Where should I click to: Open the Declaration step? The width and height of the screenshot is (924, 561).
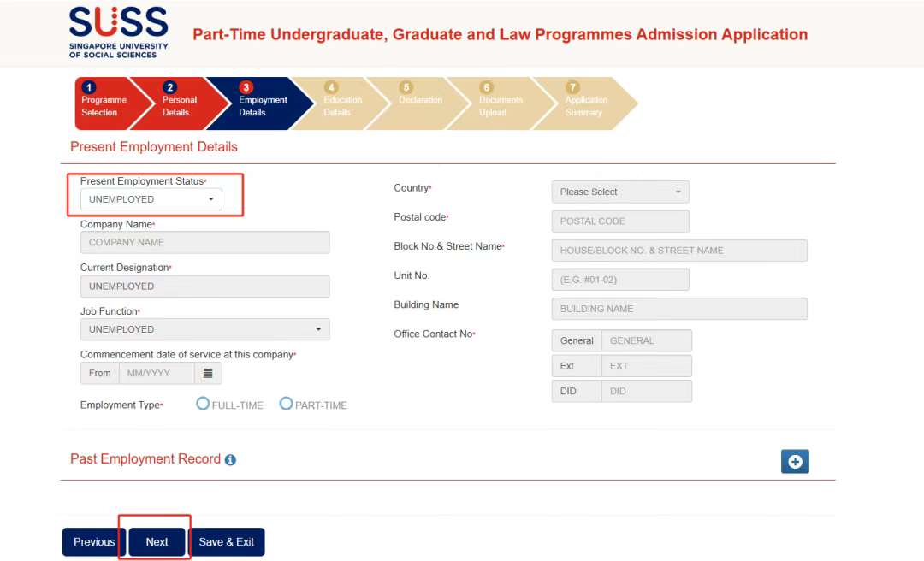(x=419, y=100)
